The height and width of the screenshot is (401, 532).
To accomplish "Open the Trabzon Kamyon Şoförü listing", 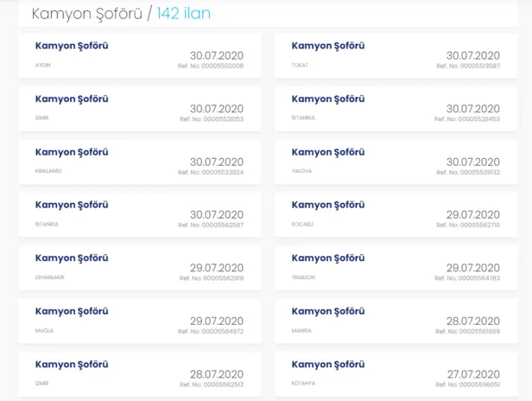I will coord(328,258).
